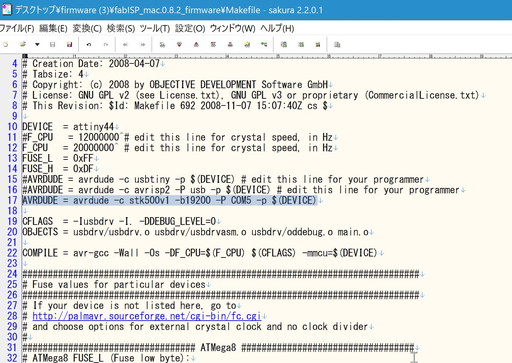
Task: Click line number 17 in the gutter
Action: click(x=12, y=200)
